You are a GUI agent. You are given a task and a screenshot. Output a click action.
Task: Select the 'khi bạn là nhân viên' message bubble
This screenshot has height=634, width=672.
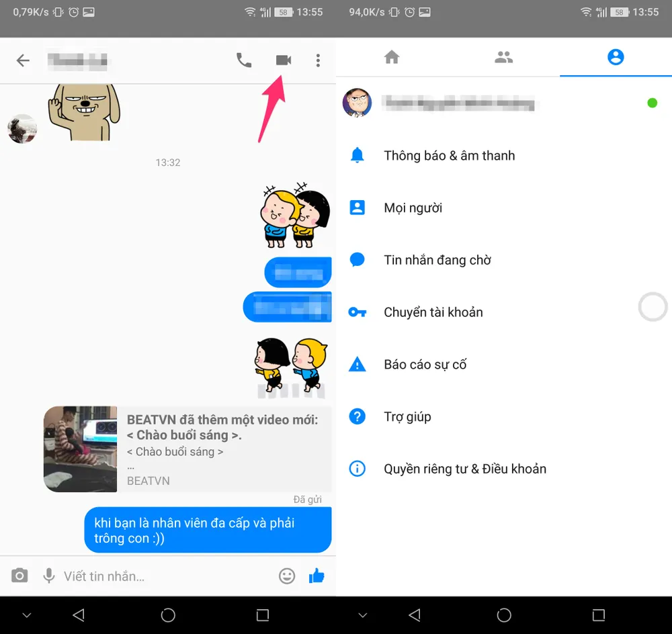[208, 530]
